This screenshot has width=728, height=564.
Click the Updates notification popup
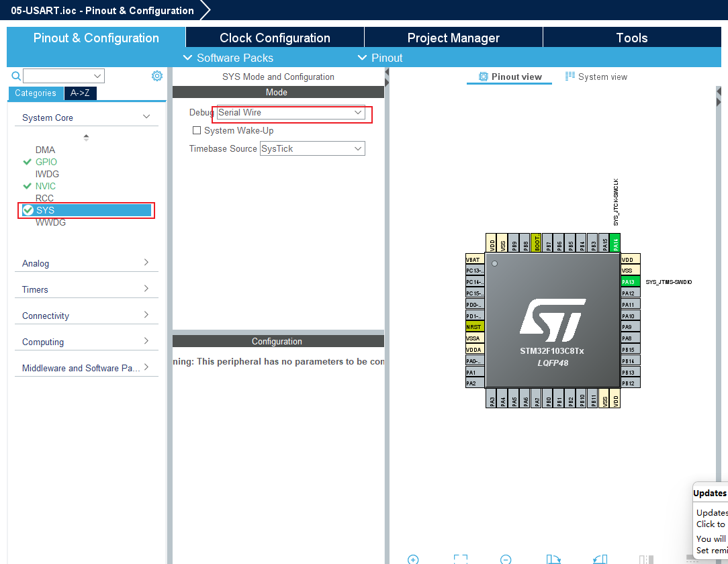coord(711,520)
